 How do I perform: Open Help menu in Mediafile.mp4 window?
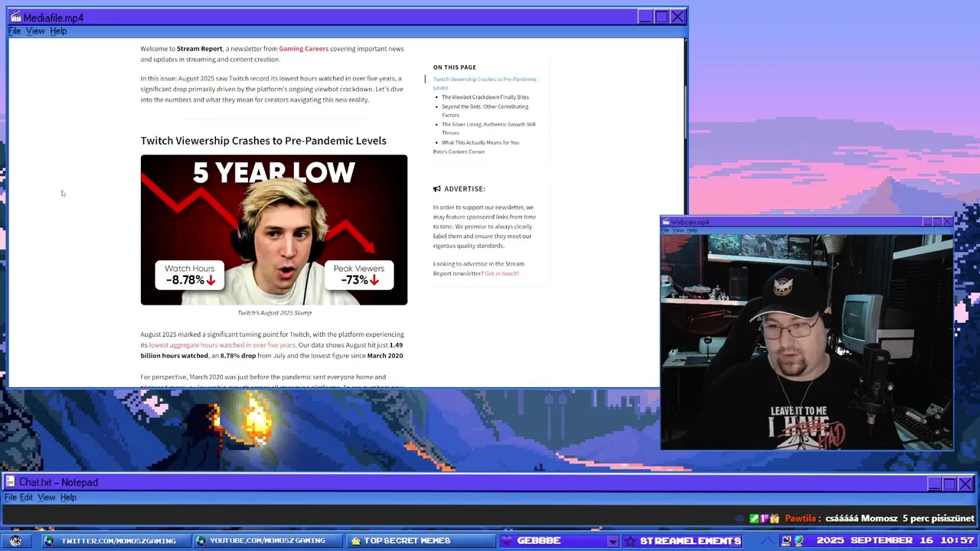click(58, 31)
